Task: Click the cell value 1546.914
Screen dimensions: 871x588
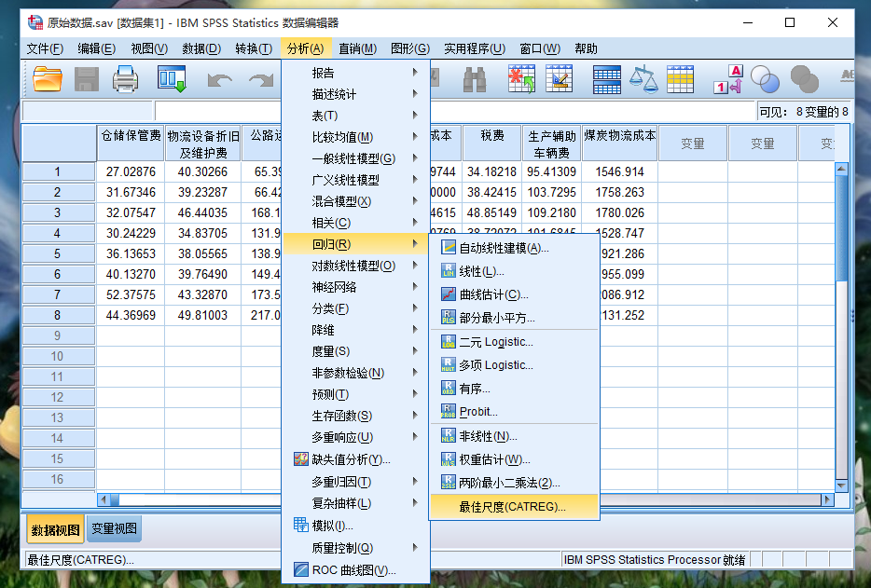Action: pyautogui.click(x=619, y=172)
